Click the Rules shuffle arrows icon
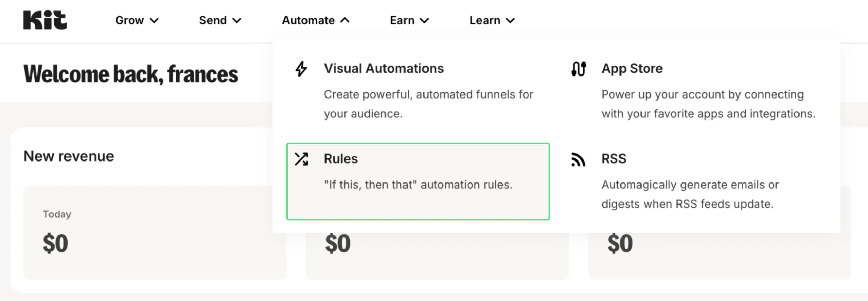 click(301, 159)
